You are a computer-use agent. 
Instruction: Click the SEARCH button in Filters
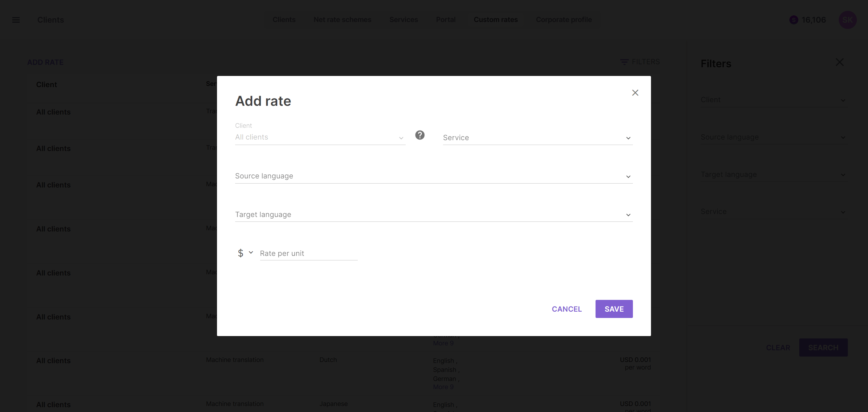823,348
